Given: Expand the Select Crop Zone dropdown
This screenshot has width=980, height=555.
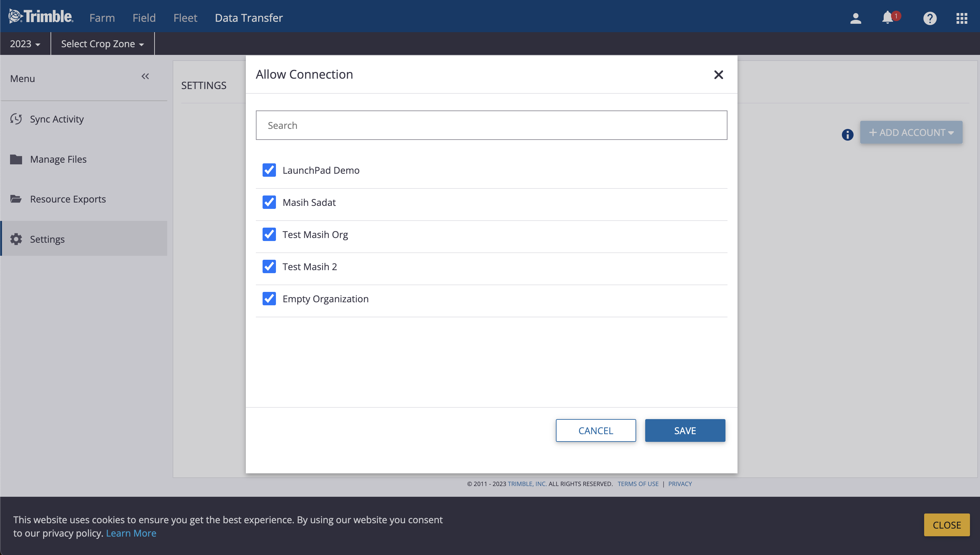Looking at the screenshot, I should point(102,44).
